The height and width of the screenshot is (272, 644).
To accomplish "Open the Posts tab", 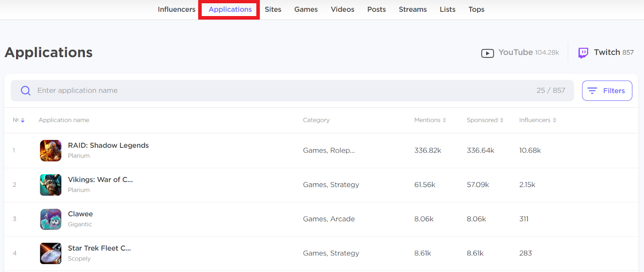I will coord(376,9).
